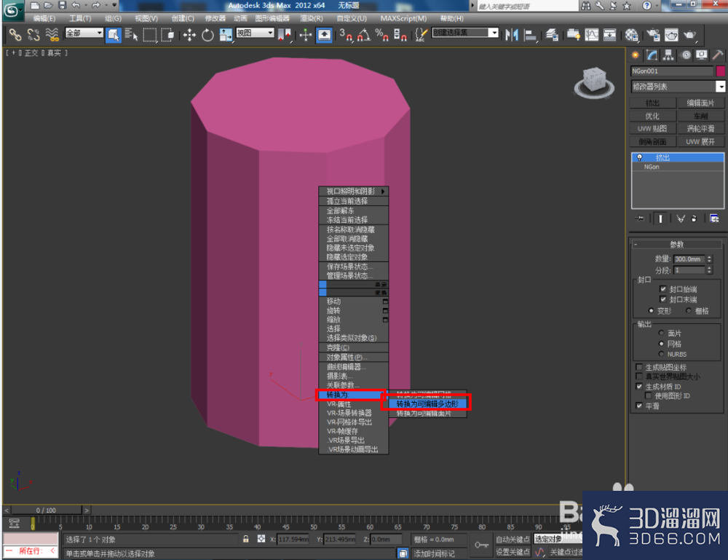Click the 编辑面片 modifier button
The image size is (728, 560).
700,103
